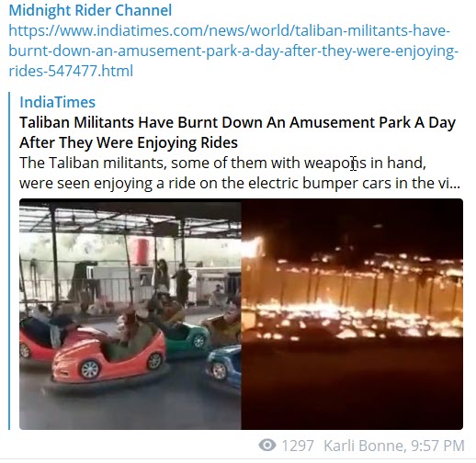Open the Midnight Rider Channel name

tap(90, 10)
